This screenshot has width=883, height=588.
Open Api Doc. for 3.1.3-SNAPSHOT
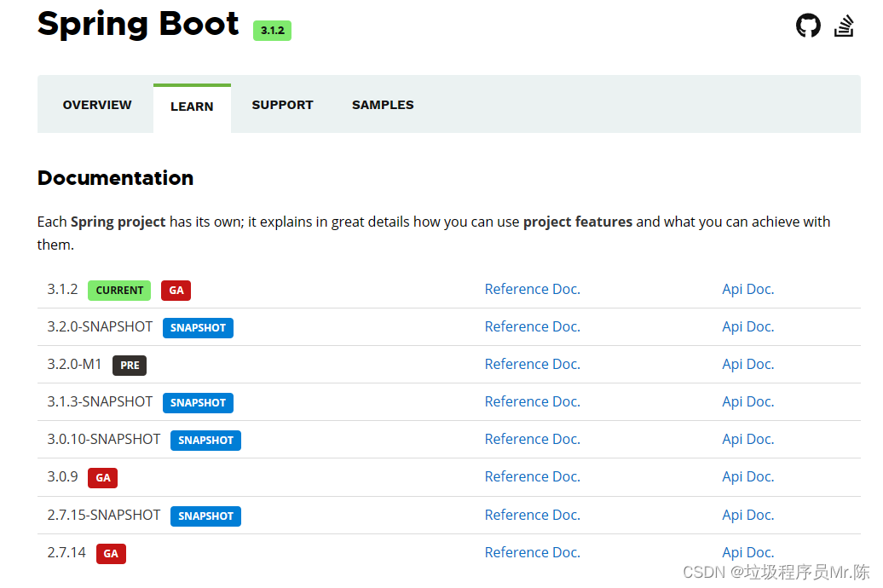point(747,401)
